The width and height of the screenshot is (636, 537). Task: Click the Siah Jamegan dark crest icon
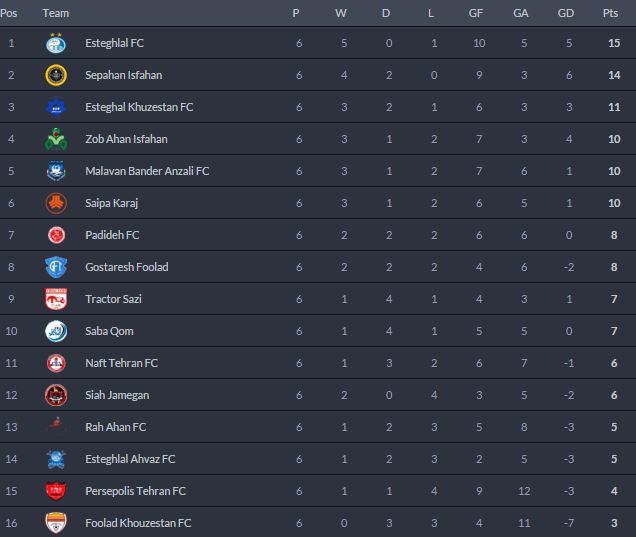[55, 395]
